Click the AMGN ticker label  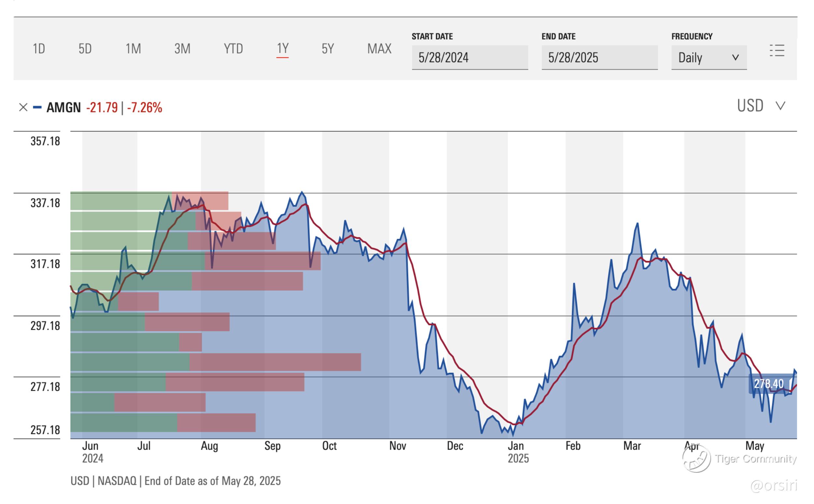[x=64, y=107]
